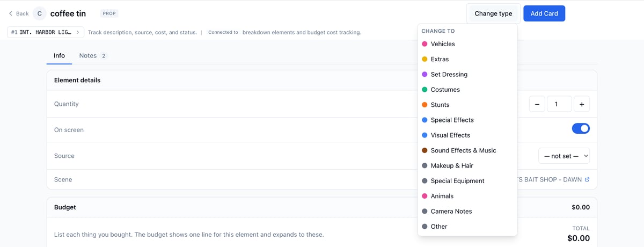Change type to Vehicles
Image resolution: width=644 pixels, height=247 pixels.
coord(467,44)
